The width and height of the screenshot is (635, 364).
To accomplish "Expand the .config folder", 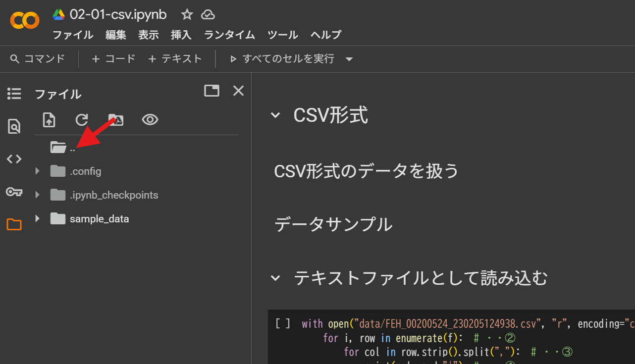I will click(x=37, y=171).
